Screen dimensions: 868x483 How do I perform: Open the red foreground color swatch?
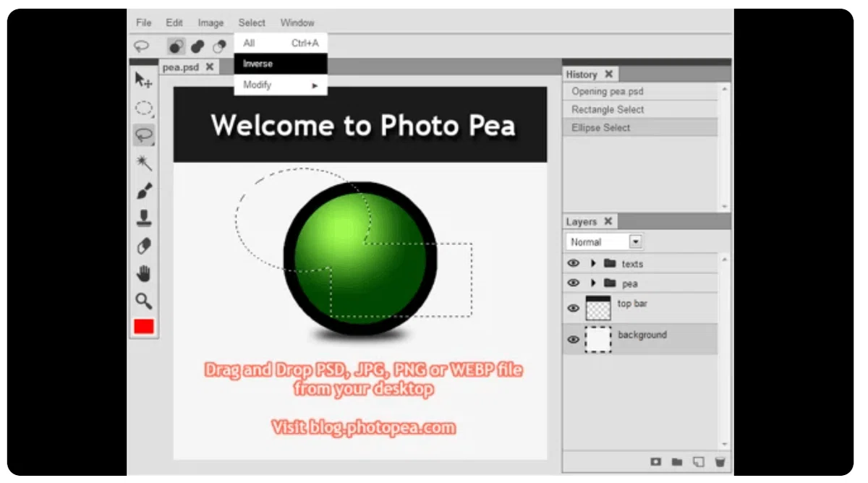[x=144, y=327]
